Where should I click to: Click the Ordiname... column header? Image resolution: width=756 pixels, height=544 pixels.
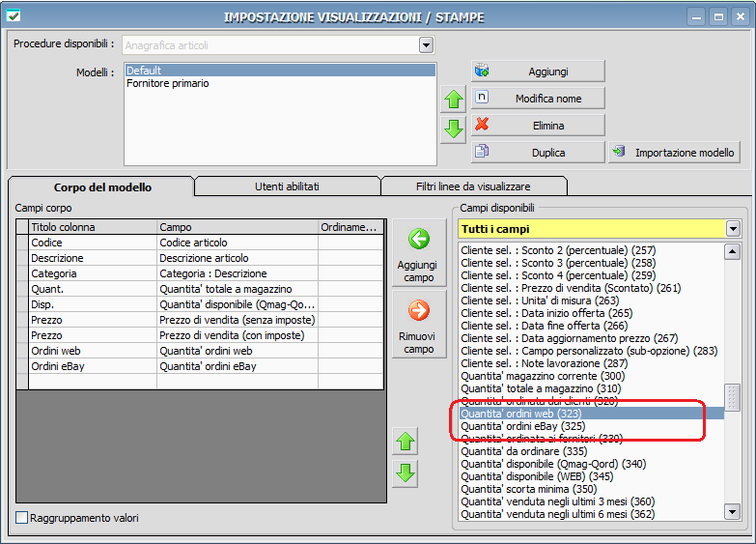point(350,227)
